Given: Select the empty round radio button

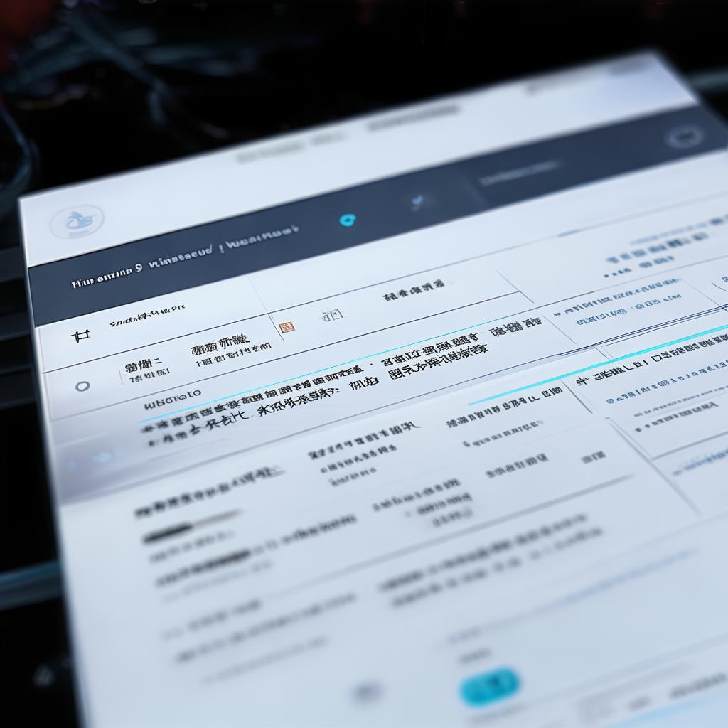Looking at the screenshot, I should coord(82,386).
